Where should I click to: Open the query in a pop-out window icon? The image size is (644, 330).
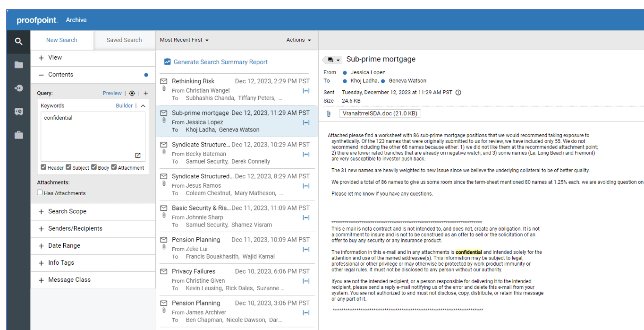(x=137, y=155)
